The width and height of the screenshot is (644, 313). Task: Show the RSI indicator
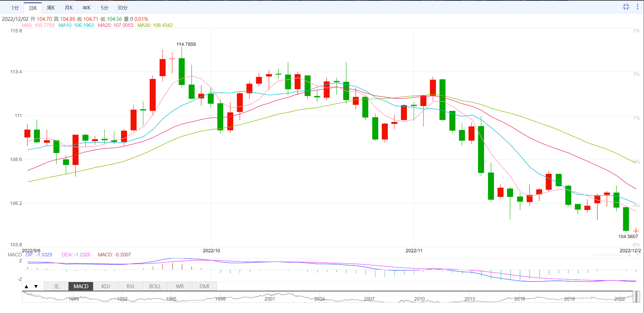click(130, 286)
